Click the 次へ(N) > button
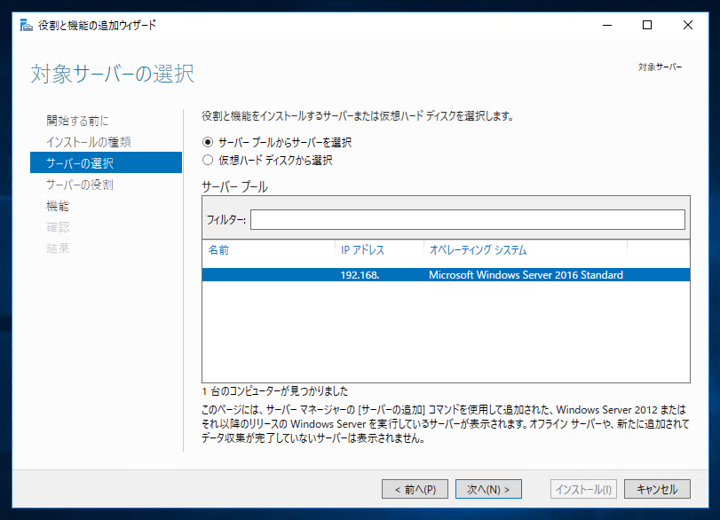 488,489
